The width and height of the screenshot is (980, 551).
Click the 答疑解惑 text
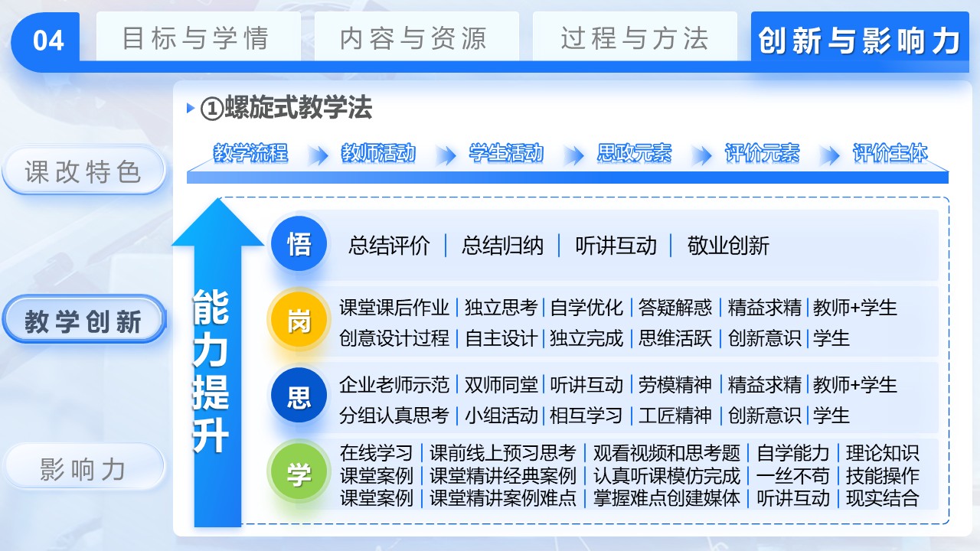(x=675, y=308)
